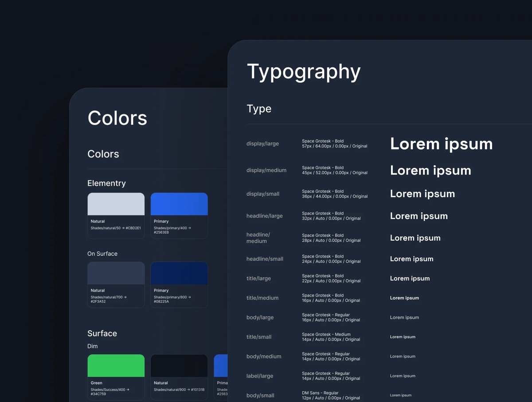Click the body/large style label
This screenshot has width=532, height=402.
click(260, 318)
